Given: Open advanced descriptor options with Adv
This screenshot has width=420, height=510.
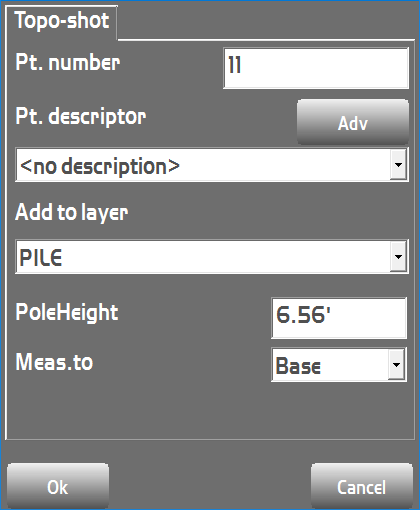Looking at the screenshot, I should (353, 122).
